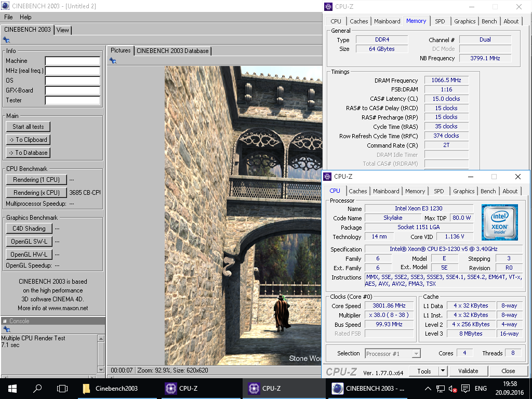The width and height of the screenshot is (532, 399).
Task: Run the OpenGL HW-L benchmark
Action: (x=29, y=254)
